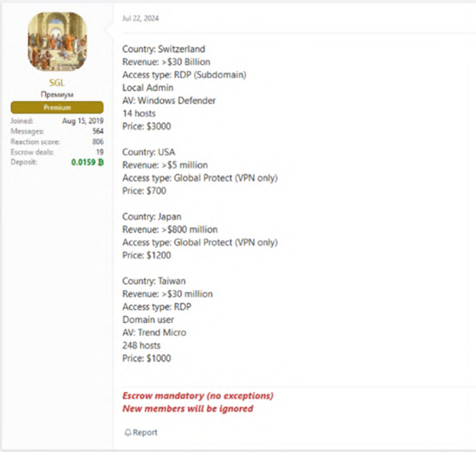476x452 pixels.
Task: Open the Jul 22, 2024 post timestamp
Action: [141, 18]
